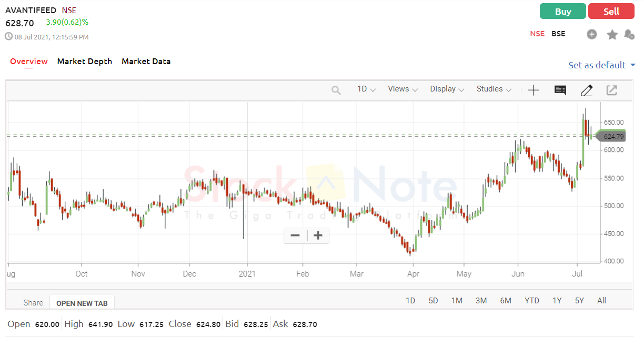The image size is (644, 337).
Task: Click the Close value 624.80
Action: [x=208, y=325]
